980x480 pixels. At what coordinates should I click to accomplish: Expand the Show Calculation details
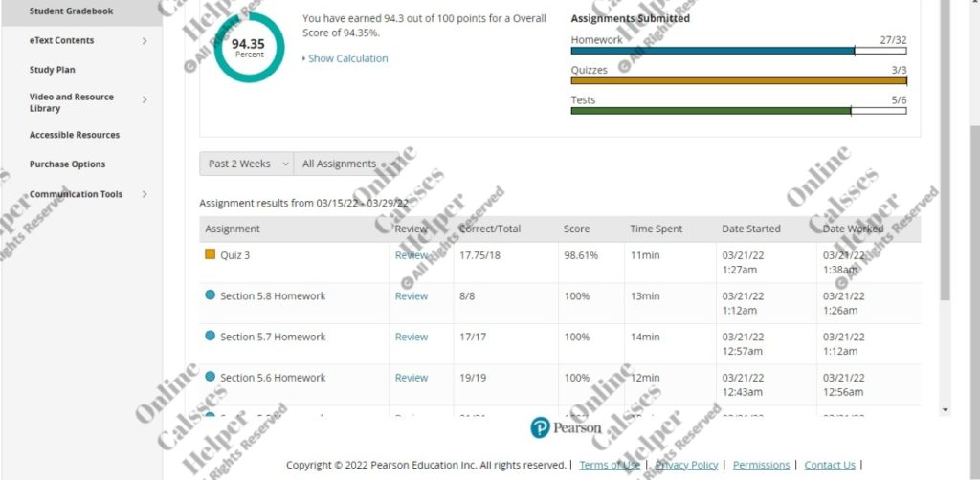(346, 58)
